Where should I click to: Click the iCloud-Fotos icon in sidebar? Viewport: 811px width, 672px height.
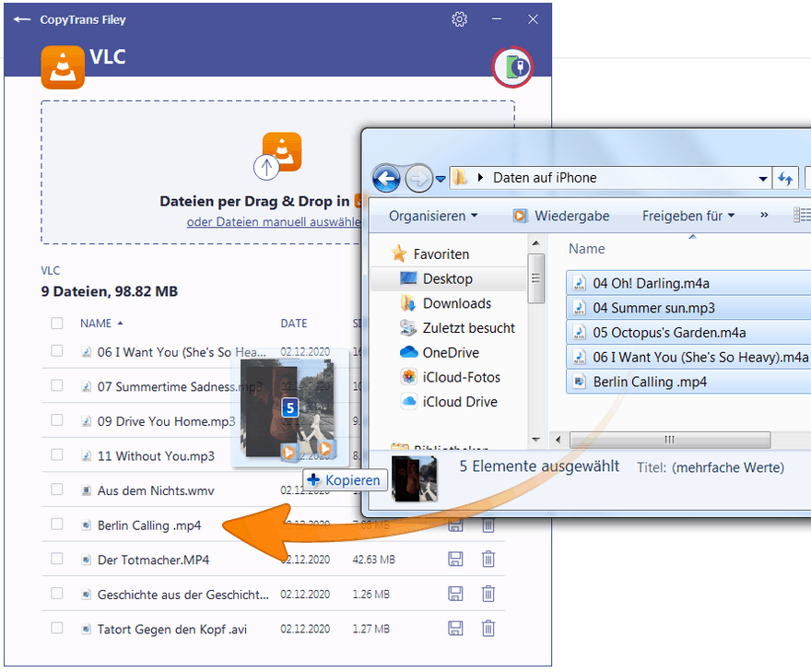(x=408, y=377)
